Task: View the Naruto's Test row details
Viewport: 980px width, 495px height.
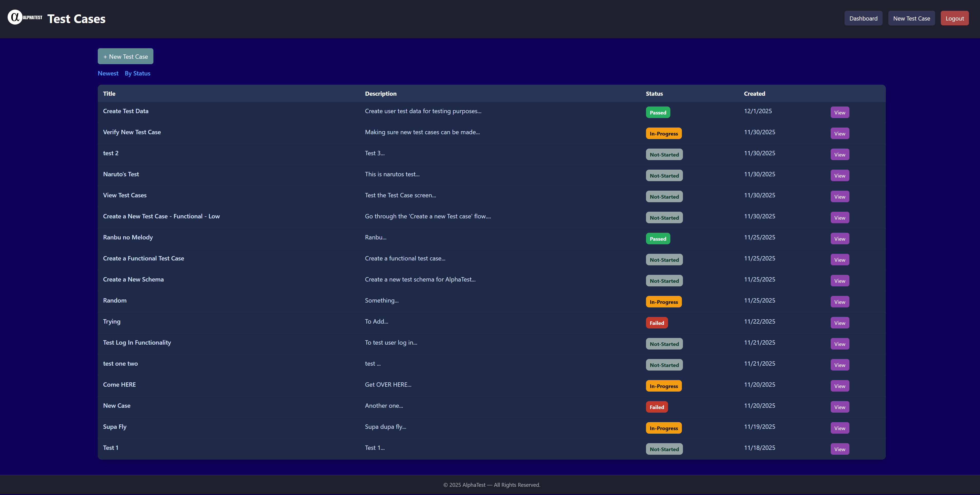Action: [x=839, y=176]
